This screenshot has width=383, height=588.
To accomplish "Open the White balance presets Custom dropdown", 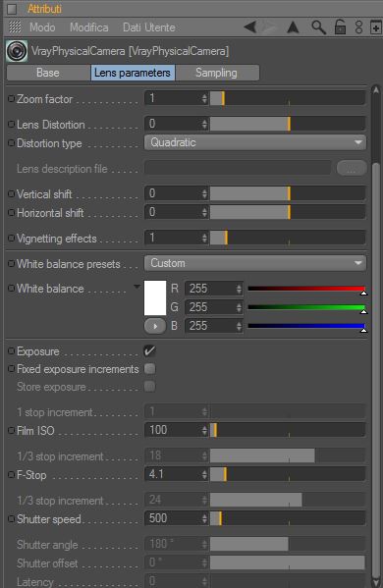I will click(x=255, y=263).
